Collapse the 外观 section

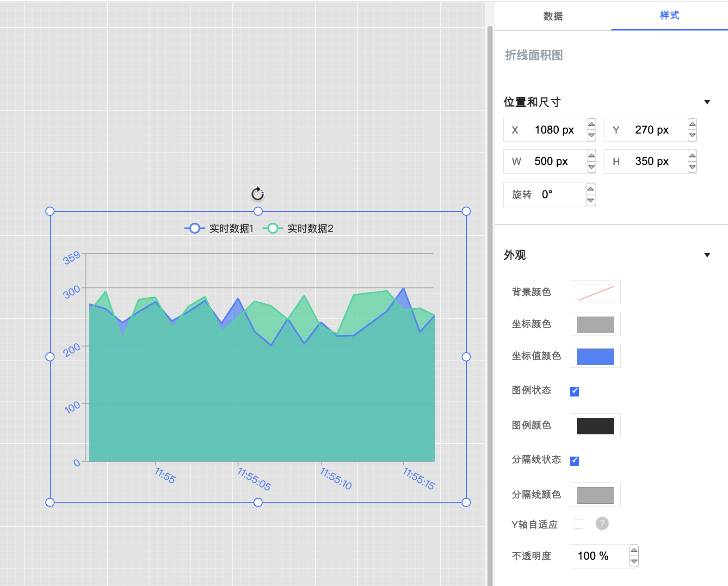[x=707, y=255]
